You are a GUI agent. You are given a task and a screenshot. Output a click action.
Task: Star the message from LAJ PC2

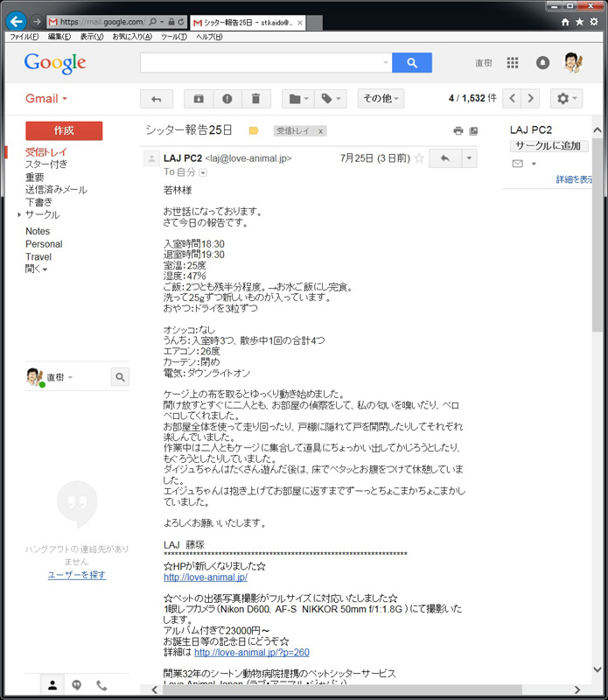click(x=419, y=158)
